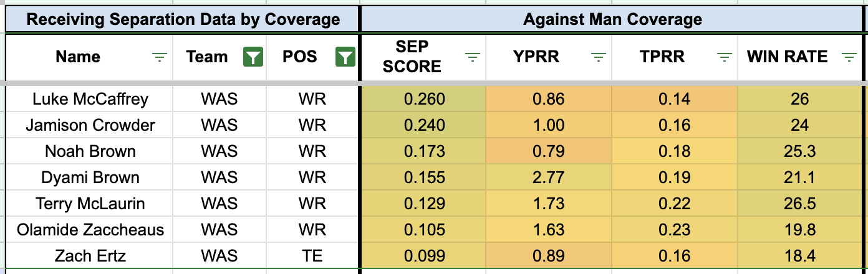The width and height of the screenshot is (868, 274).
Task: Click the green Team filter icon
Action: tap(253, 57)
